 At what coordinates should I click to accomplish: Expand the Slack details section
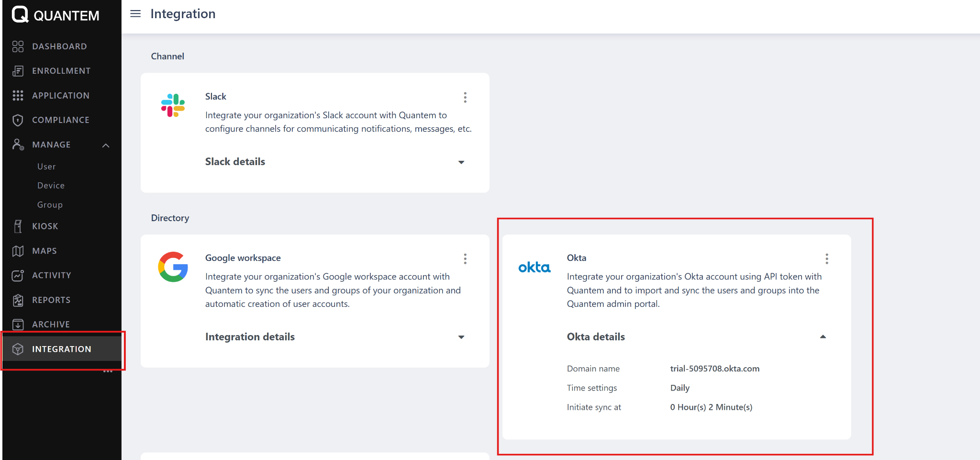tap(461, 162)
